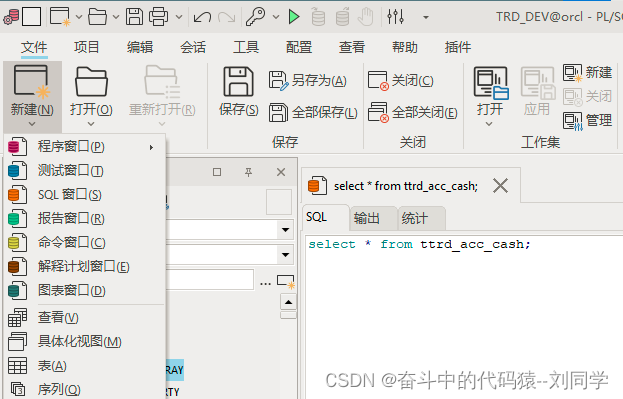Click the Undo arrow icon
This screenshot has height=399, width=623.
click(x=202, y=17)
